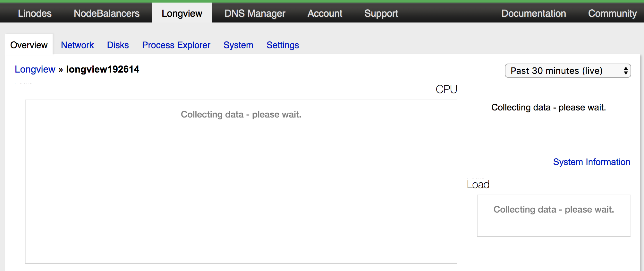Visit the Community page
Viewport: 644px width, 271px height.
pos(612,13)
